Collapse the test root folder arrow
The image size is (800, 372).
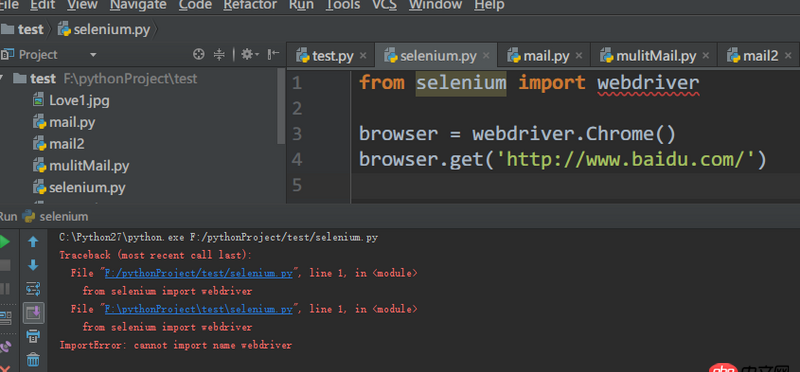coord(2,79)
